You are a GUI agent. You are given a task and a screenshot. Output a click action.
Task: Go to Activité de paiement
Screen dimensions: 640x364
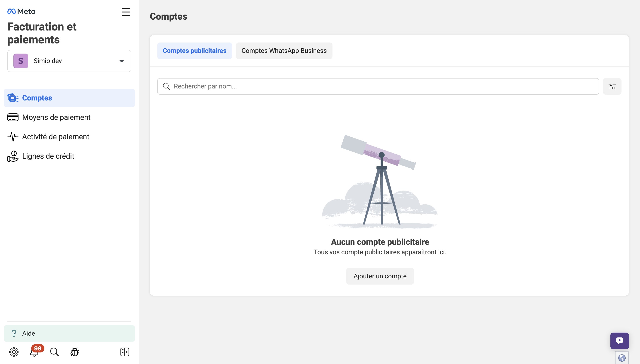(x=55, y=137)
